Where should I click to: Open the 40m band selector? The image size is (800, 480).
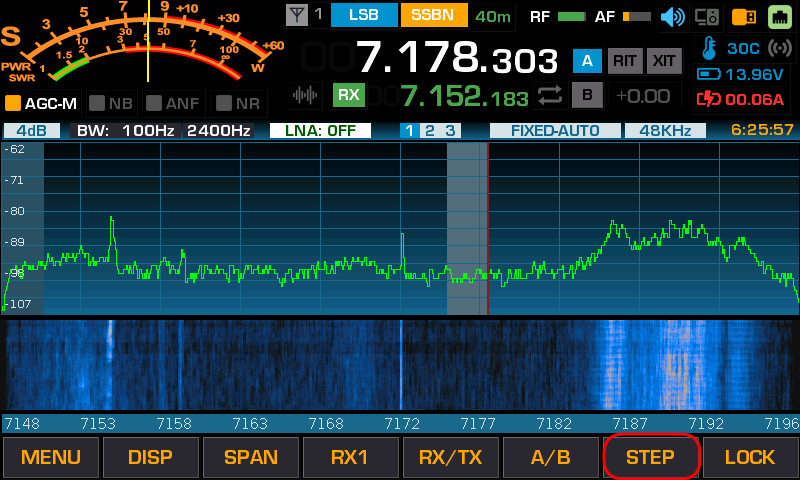[492, 16]
